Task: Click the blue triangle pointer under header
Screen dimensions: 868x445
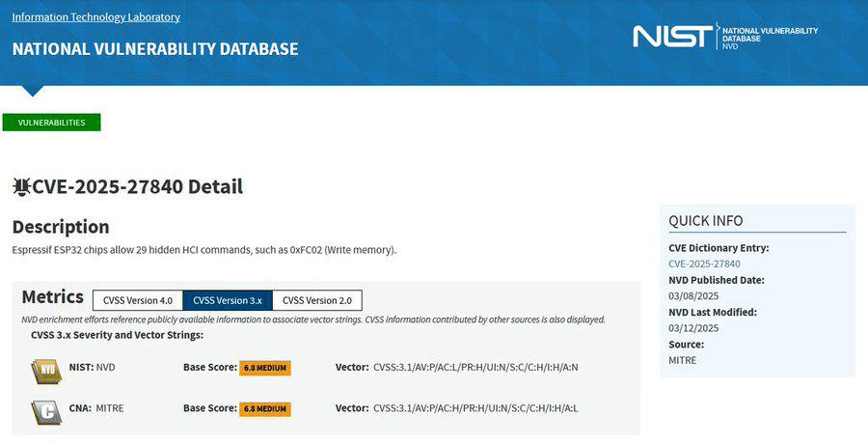Action: (32, 91)
